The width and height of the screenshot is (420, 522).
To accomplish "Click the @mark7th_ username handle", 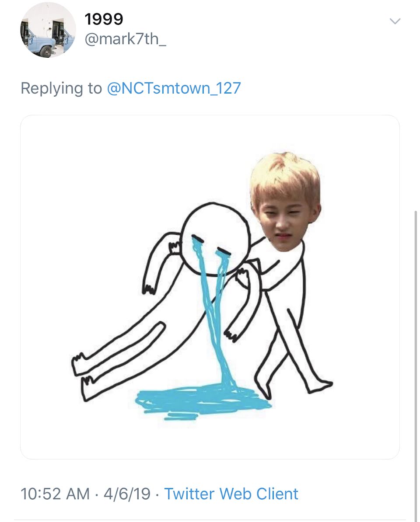I will point(125,40).
